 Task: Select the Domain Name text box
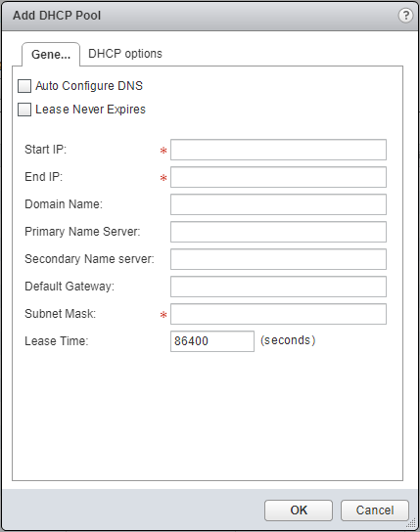coord(278,204)
